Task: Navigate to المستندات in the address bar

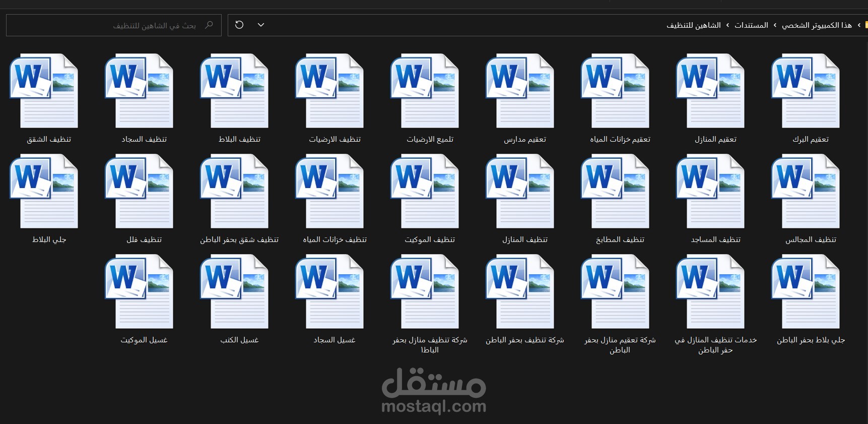Action: tap(751, 25)
